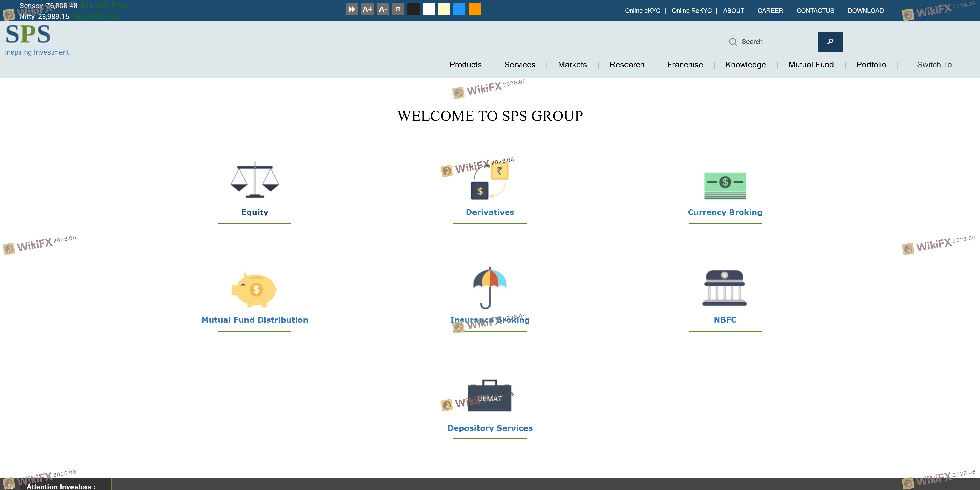Click the SPS logo
The width and height of the screenshot is (980, 490).
tap(28, 34)
